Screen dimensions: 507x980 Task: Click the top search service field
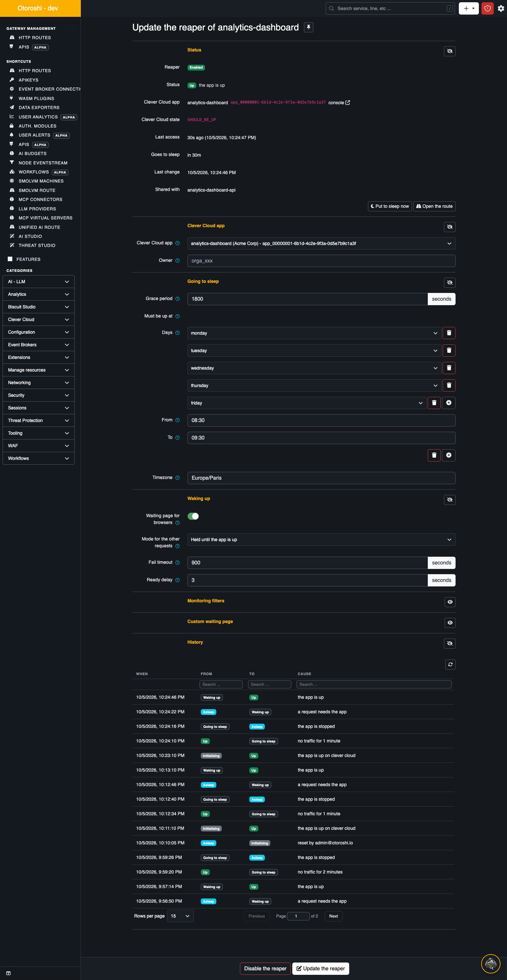390,8
